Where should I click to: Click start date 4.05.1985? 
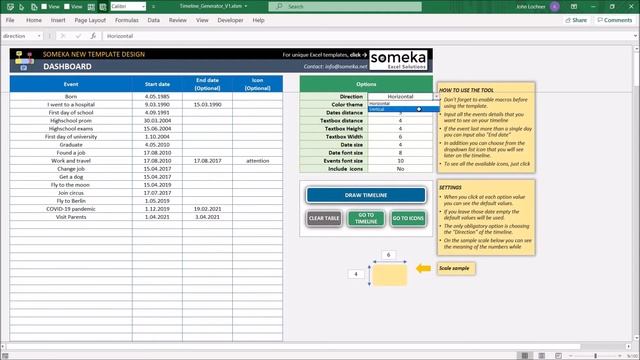(x=157, y=97)
